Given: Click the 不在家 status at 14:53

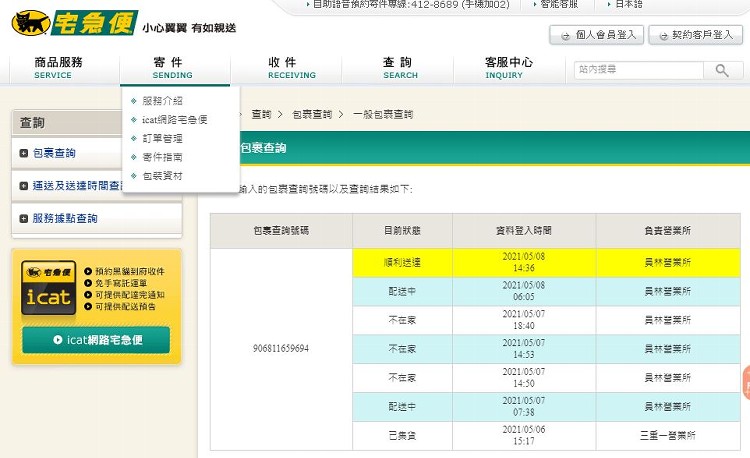Looking at the screenshot, I should point(402,349).
